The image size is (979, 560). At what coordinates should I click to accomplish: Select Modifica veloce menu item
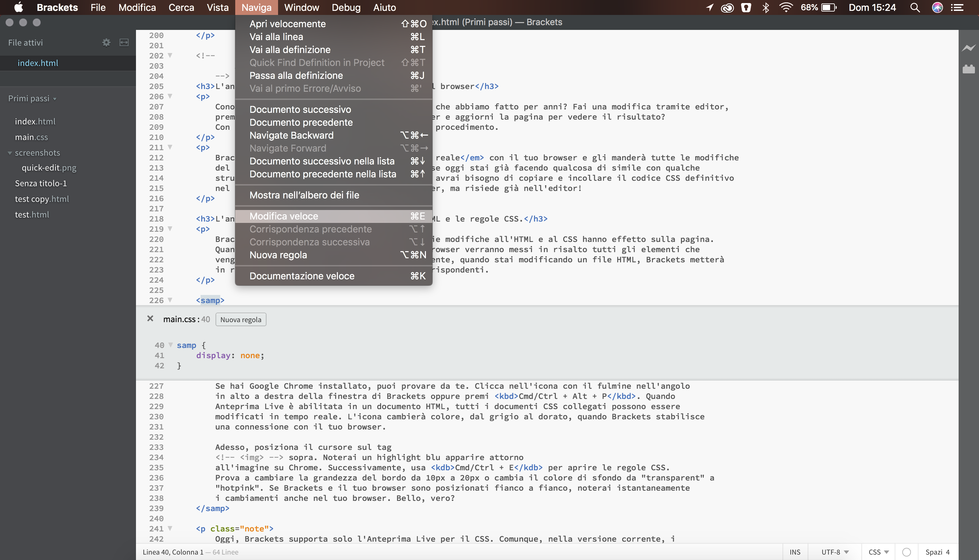tap(284, 216)
